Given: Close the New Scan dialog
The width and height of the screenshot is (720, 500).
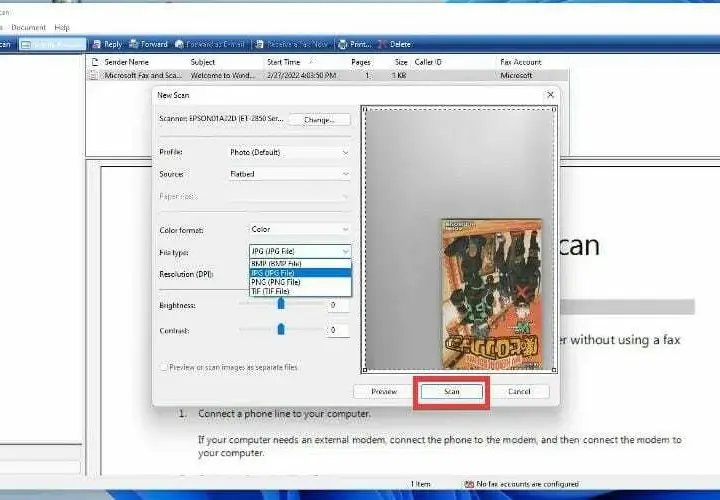Looking at the screenshot, I should coord(550,95).
